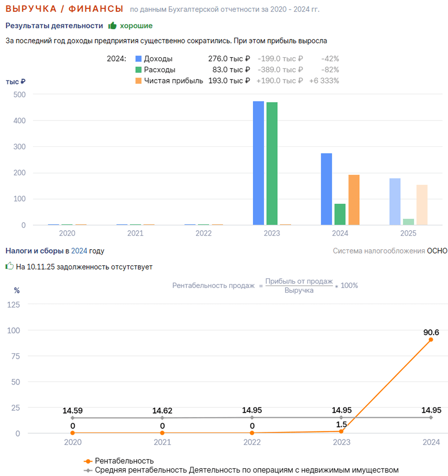Select the orange zero data point for 2022
The width and height of the screenshot is (448, 476).
[252, 433]
